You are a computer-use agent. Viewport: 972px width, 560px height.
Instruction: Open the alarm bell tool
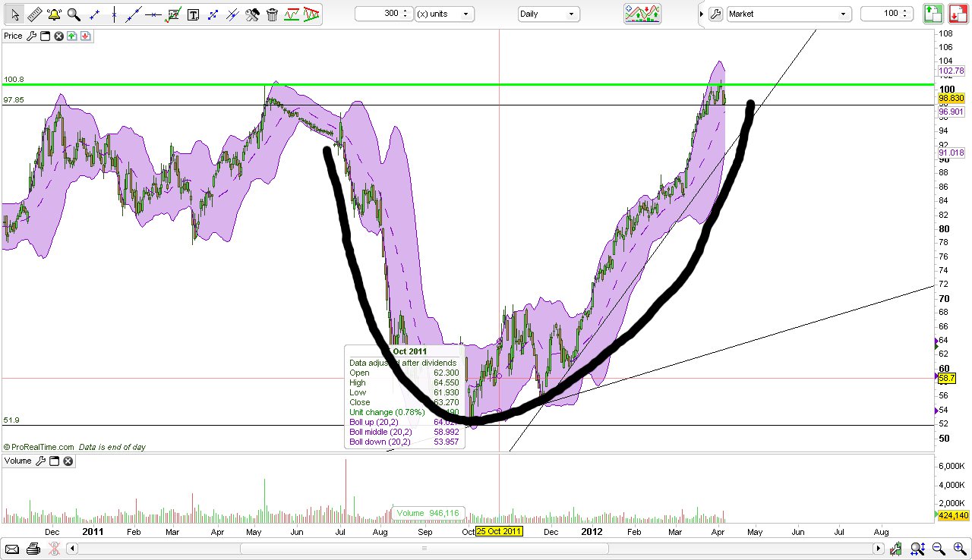pyautogui.click(x=52, y=14)
